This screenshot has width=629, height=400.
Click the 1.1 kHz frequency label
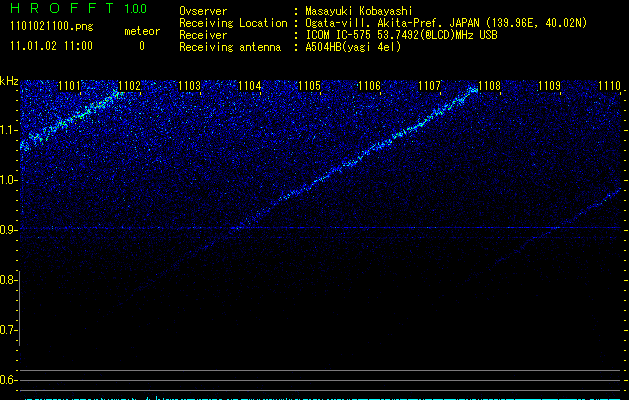(8, 130)
